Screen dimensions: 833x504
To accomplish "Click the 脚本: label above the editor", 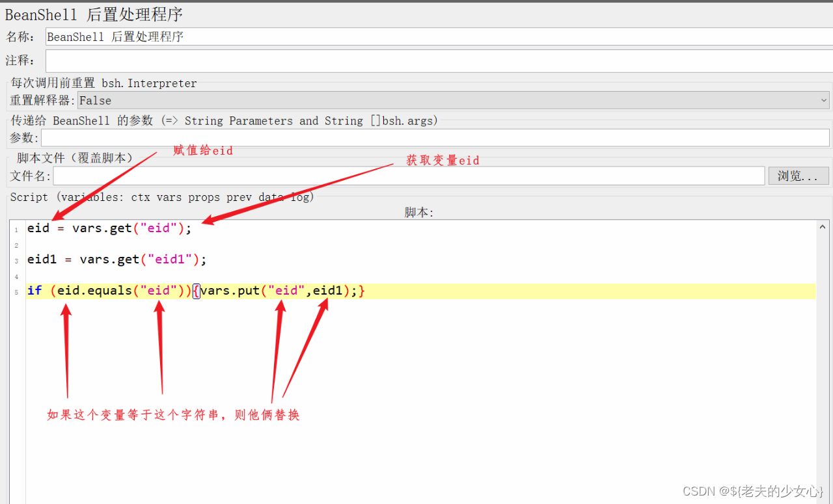I will point(419,213).
